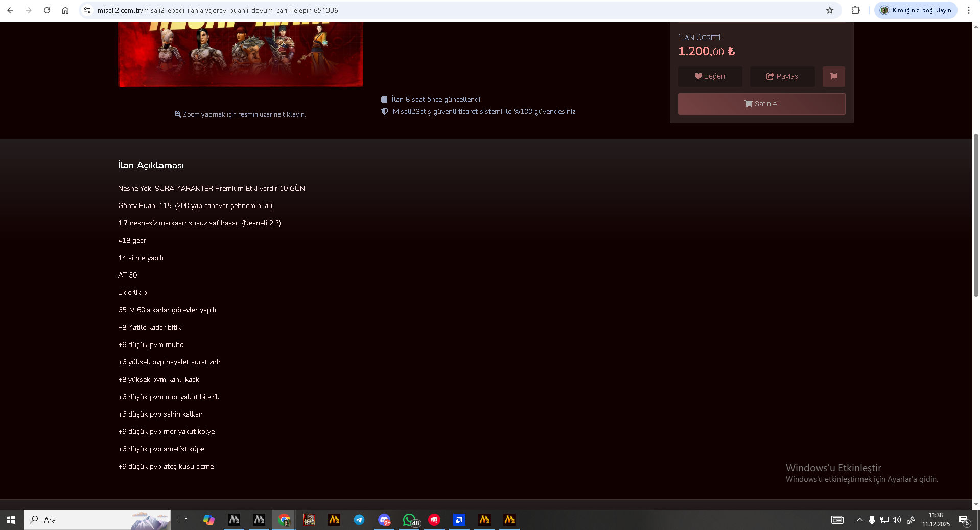Open WhatsApp from the taskbar

tap(410, 520)
